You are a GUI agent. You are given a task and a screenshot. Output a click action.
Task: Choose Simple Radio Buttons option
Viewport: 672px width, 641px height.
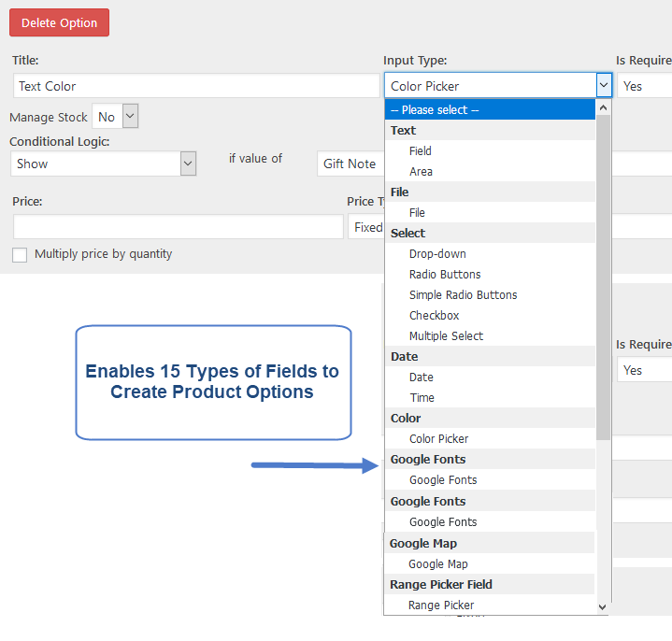pyautogui.click(x=463, y=294)
